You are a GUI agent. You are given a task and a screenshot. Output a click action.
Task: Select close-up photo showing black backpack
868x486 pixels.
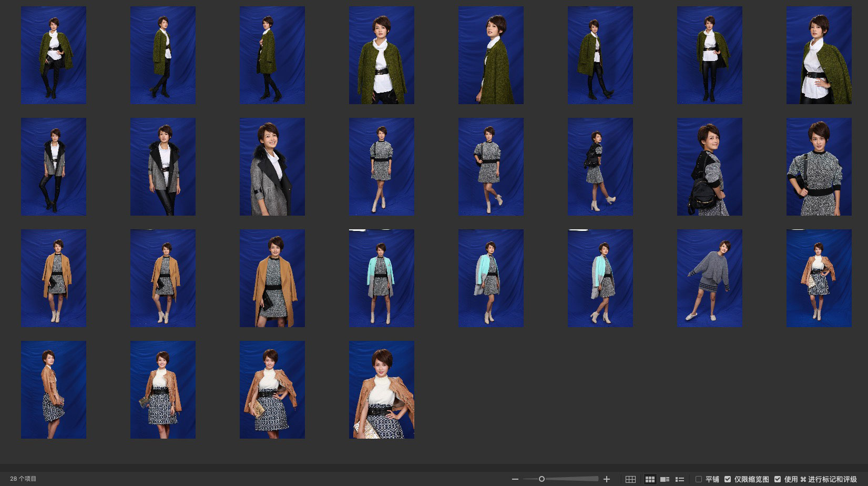pos(709,167)
